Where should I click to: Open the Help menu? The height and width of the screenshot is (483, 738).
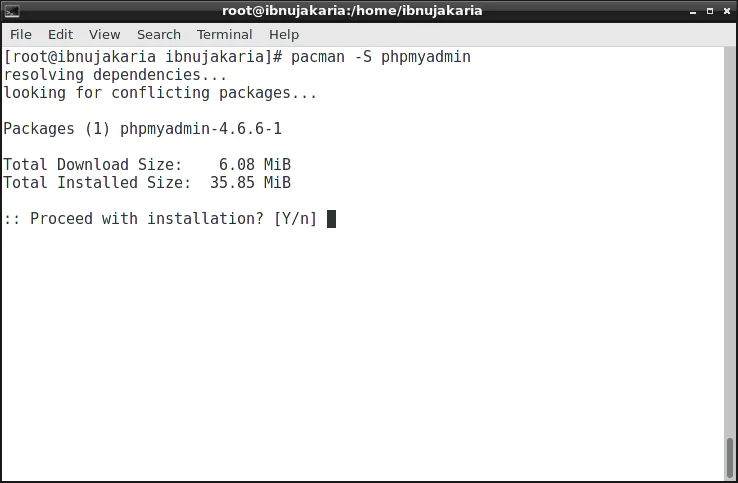(284, 35)
